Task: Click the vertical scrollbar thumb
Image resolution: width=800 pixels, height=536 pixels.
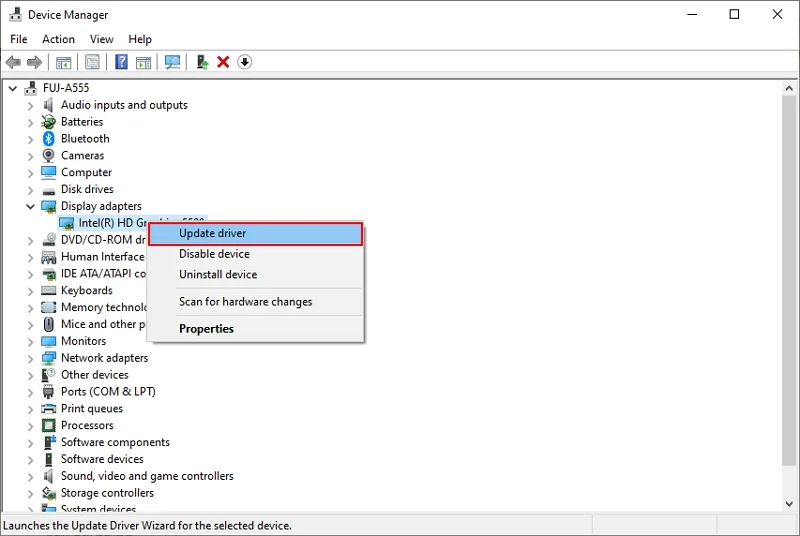Action: click(789, 280)
